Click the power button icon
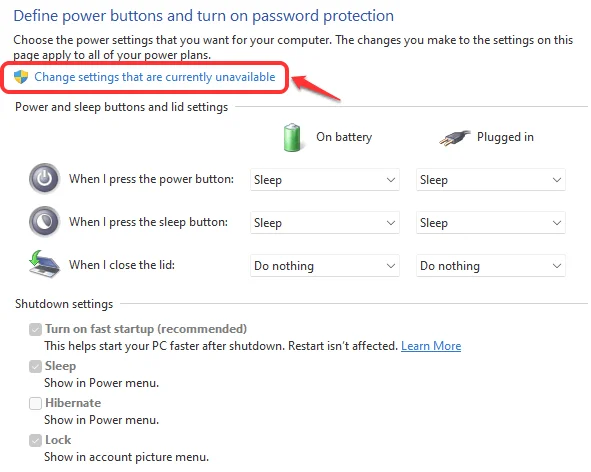 click(44, 179)
